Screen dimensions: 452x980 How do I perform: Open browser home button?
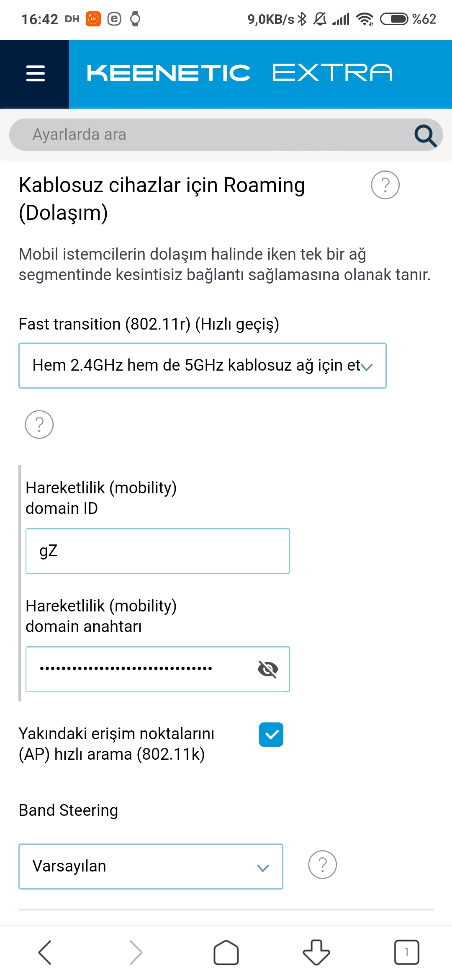(x=226, y=952)
